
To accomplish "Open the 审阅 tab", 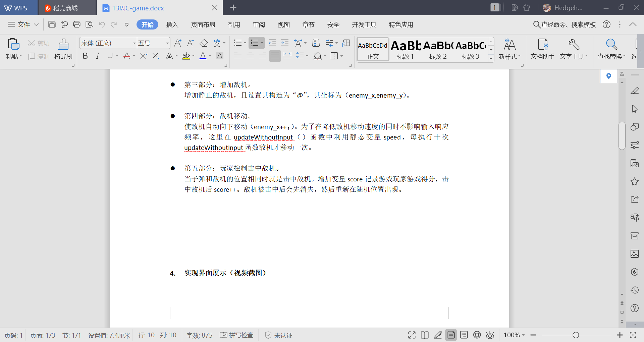I will tap(259, 24).
